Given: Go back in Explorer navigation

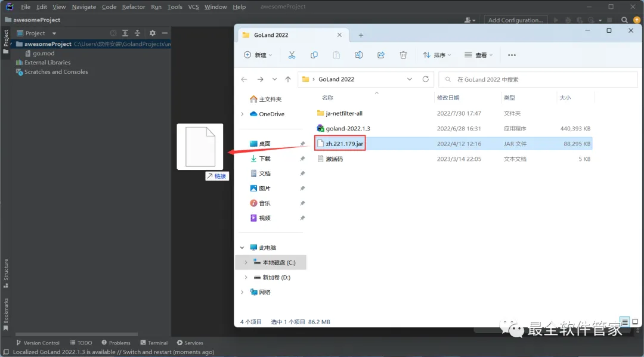Looking at the screenshot, I should pyautogui.click(x=244, y=79).
